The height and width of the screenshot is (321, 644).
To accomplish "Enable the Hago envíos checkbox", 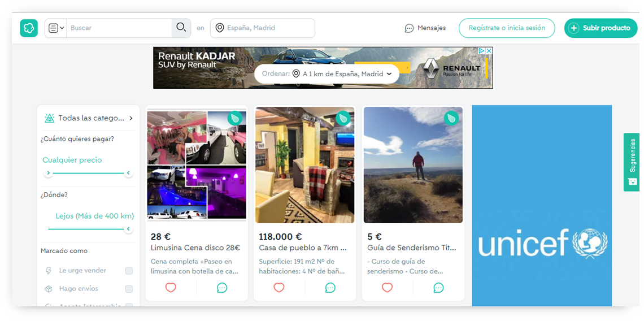I will tap(129, 289).
